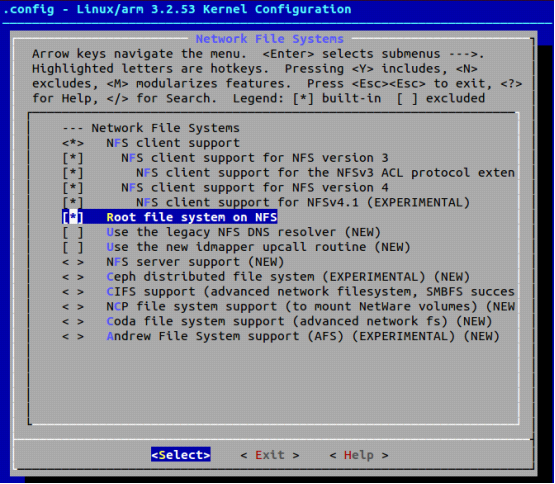Select the highlighted Root file system on NFS entry

(x=170, y=217)
